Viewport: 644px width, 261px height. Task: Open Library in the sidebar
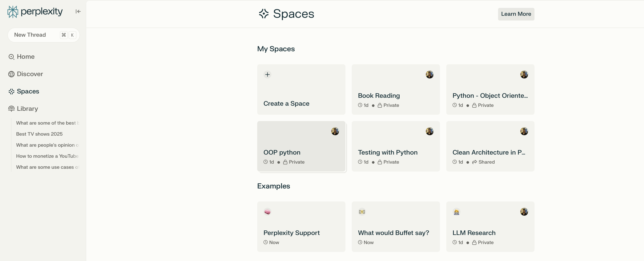pyautogui.click(x=27, y=109)
